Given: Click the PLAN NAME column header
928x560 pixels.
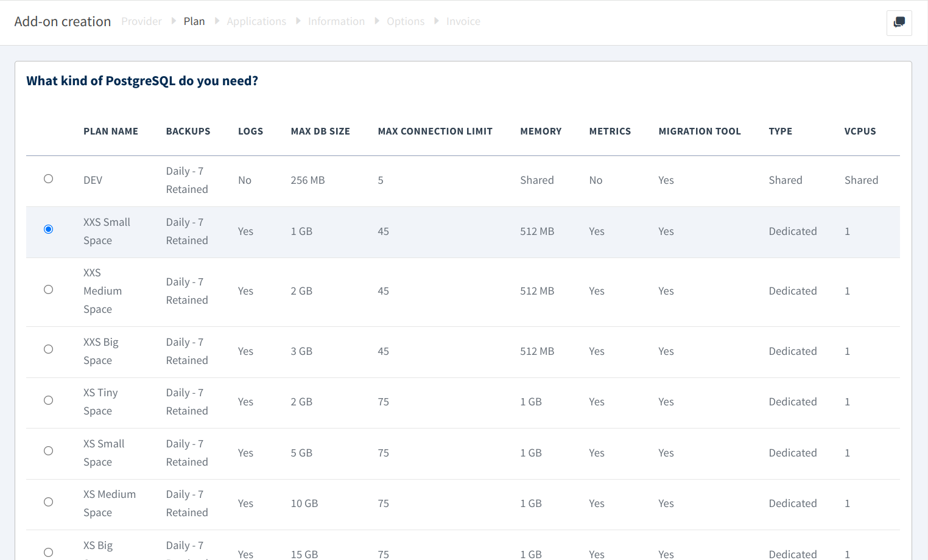Looking at the screenshot, I should click(111, 131).
